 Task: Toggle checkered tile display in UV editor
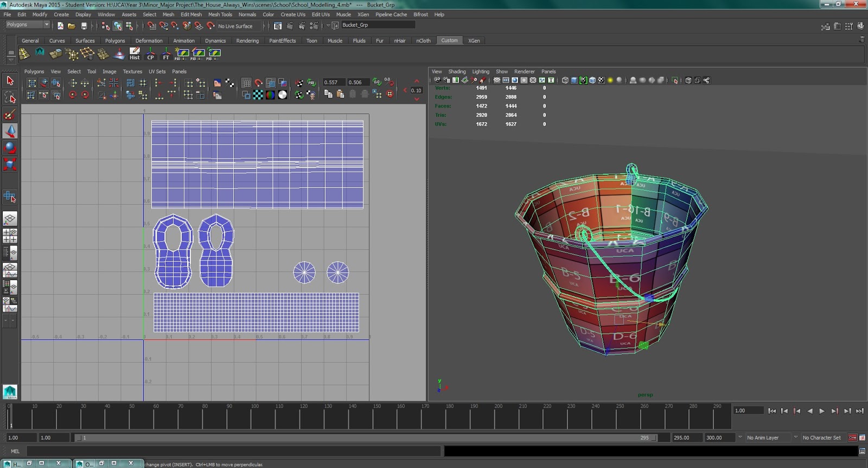[x=258, y=95]
